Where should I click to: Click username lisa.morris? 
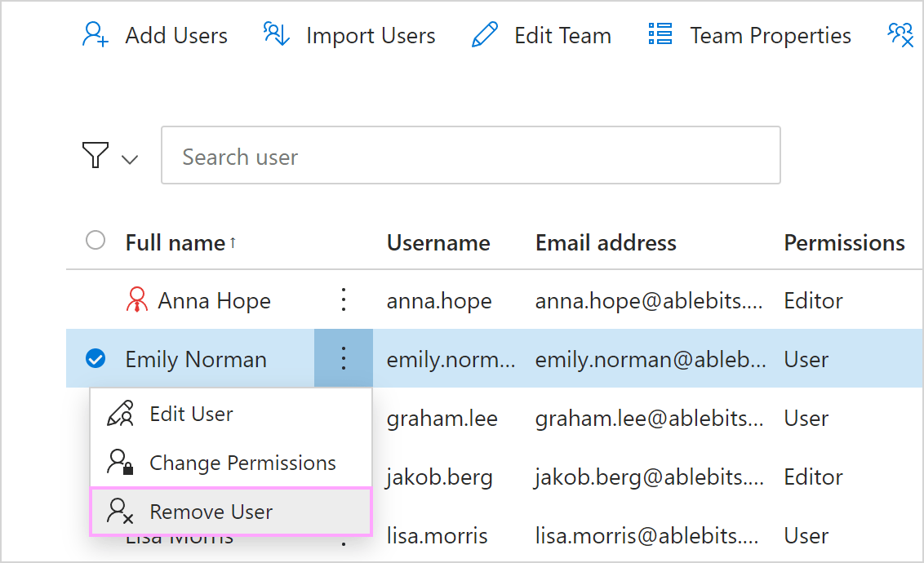(438, 536)
